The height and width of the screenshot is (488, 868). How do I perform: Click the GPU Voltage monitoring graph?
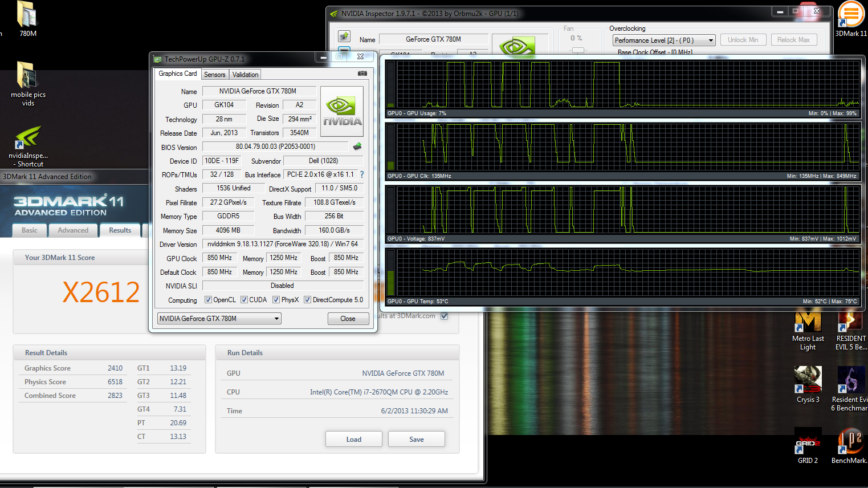click(627, 210)
